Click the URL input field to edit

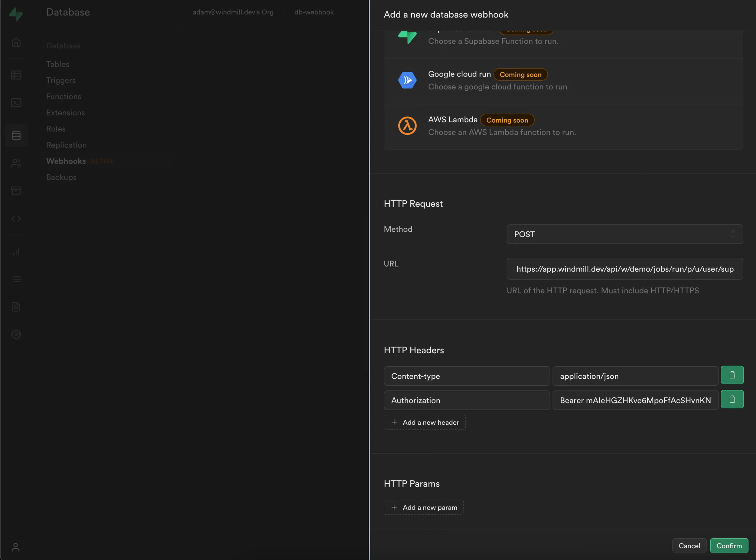click(625, 269)
